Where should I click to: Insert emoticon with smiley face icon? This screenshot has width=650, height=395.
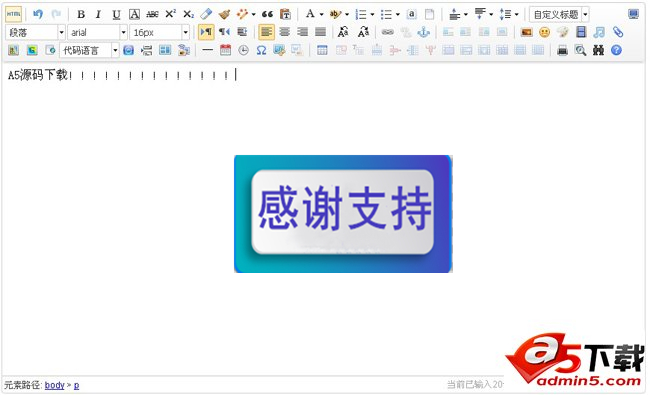545,32
